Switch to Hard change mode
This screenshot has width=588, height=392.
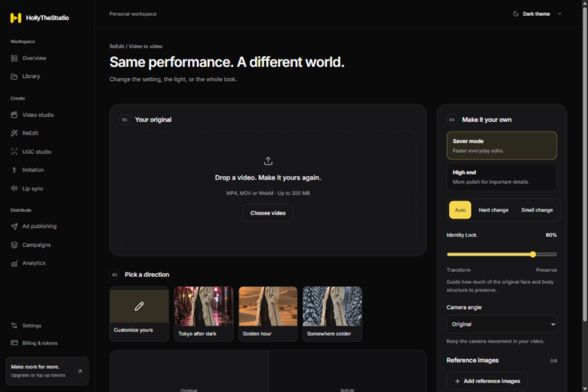[494, 210]
